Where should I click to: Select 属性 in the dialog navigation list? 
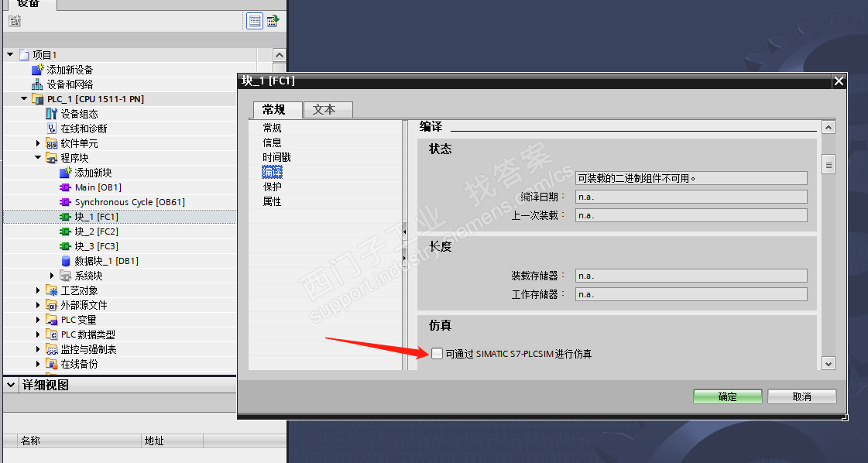coord(272,201)
